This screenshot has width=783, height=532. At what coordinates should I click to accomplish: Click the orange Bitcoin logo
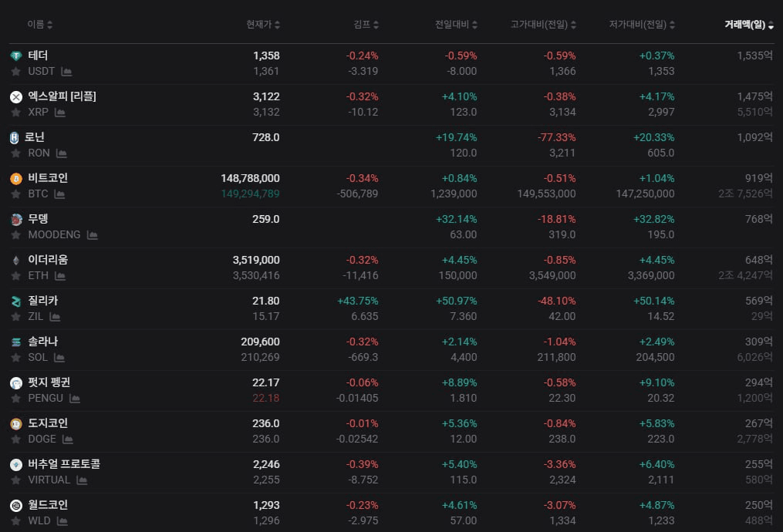[x=16, y=179]
